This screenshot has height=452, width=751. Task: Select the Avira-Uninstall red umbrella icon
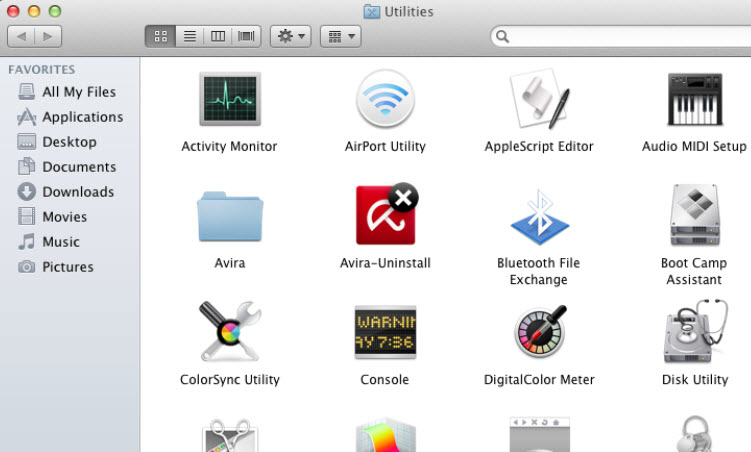(387, 214)
